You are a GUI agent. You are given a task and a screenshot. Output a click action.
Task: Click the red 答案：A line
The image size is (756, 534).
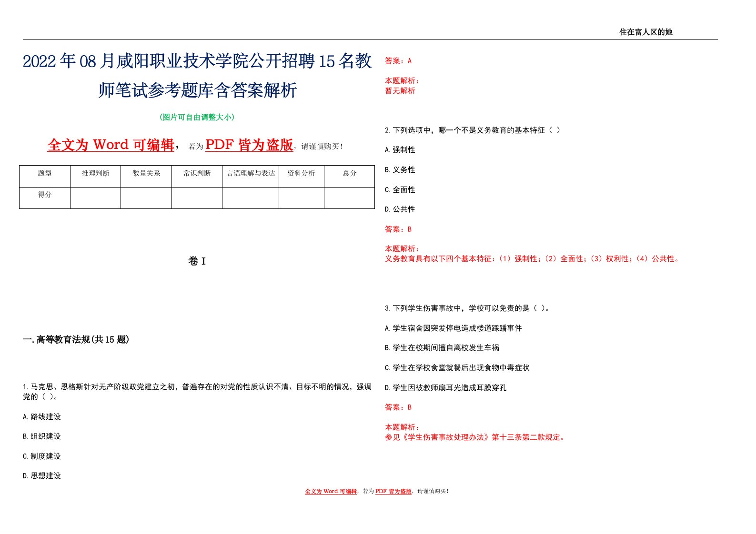click(398, 60)
